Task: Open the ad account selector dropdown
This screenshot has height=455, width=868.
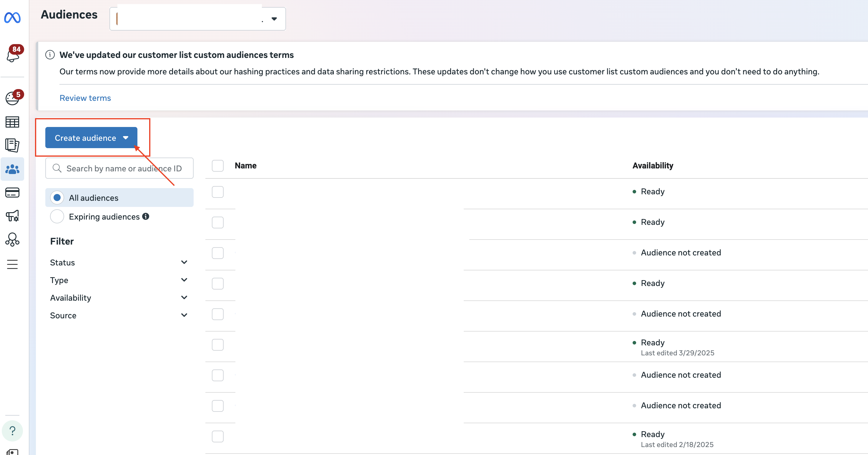Action: point(197,19)
